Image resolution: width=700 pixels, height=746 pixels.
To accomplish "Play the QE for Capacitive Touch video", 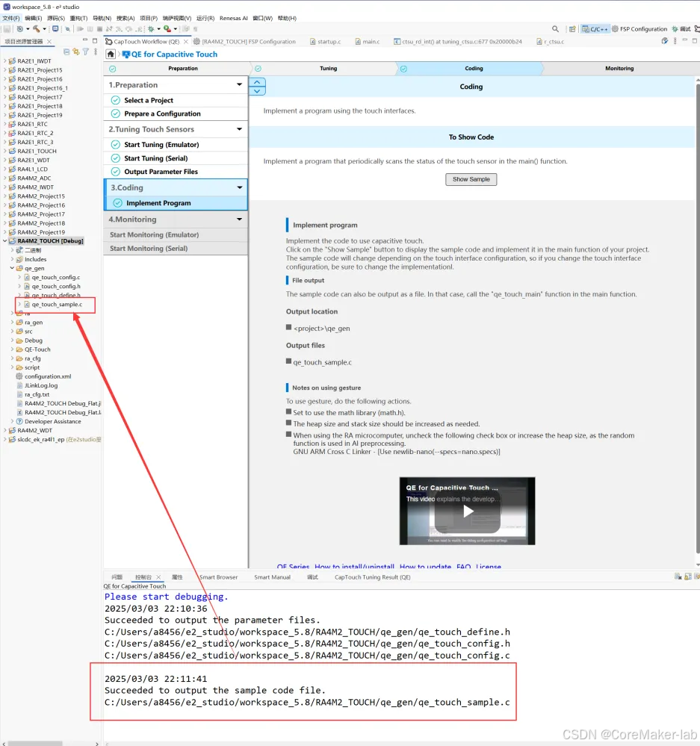I will coord(468,511).
